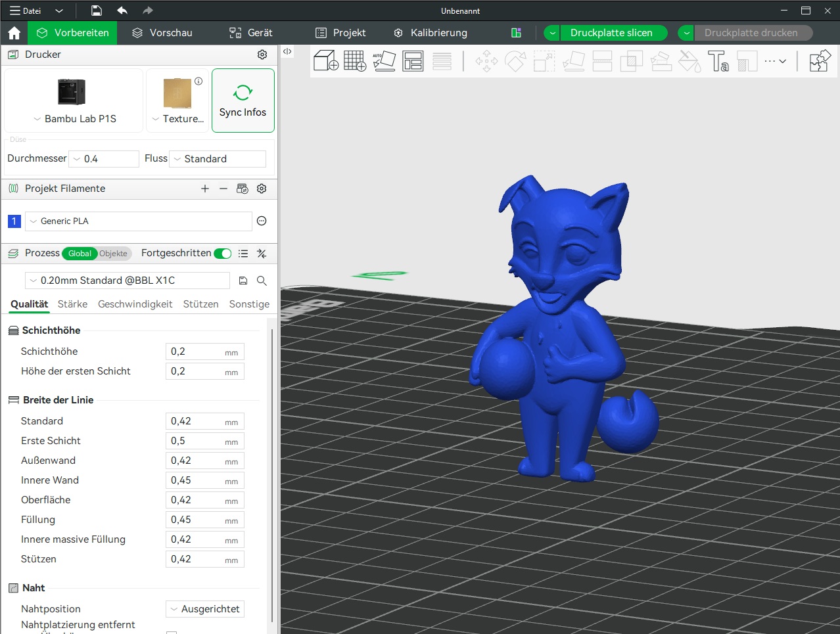Screen dimensions: 840x634
Task: Click the add object cube icon
Action: [x=325, y=61]
